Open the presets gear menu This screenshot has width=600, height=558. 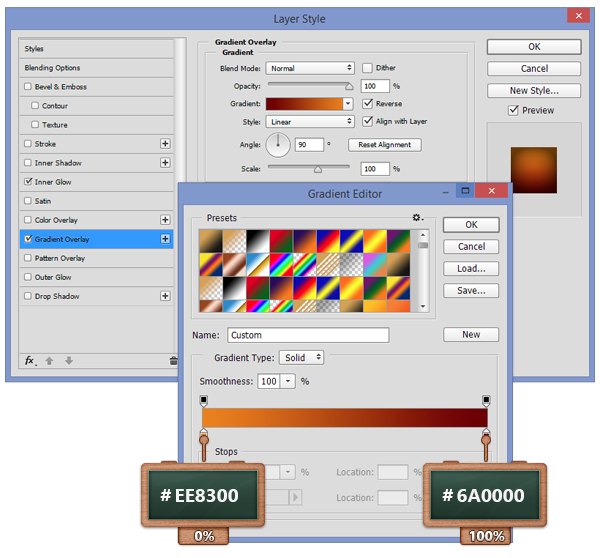pos(417,218)
